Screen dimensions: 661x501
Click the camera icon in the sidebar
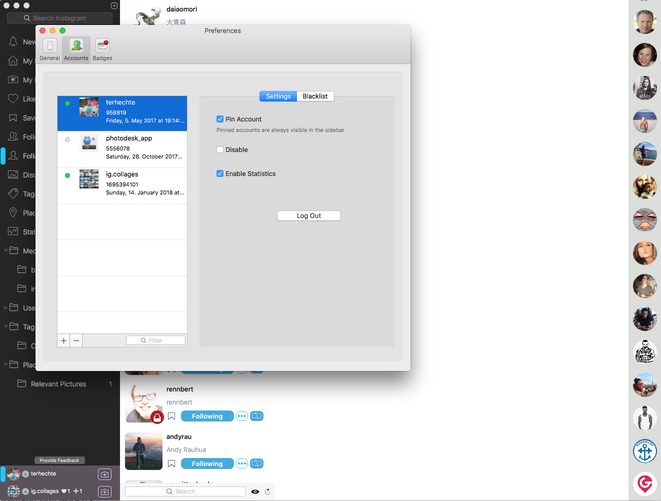point(13,79)
